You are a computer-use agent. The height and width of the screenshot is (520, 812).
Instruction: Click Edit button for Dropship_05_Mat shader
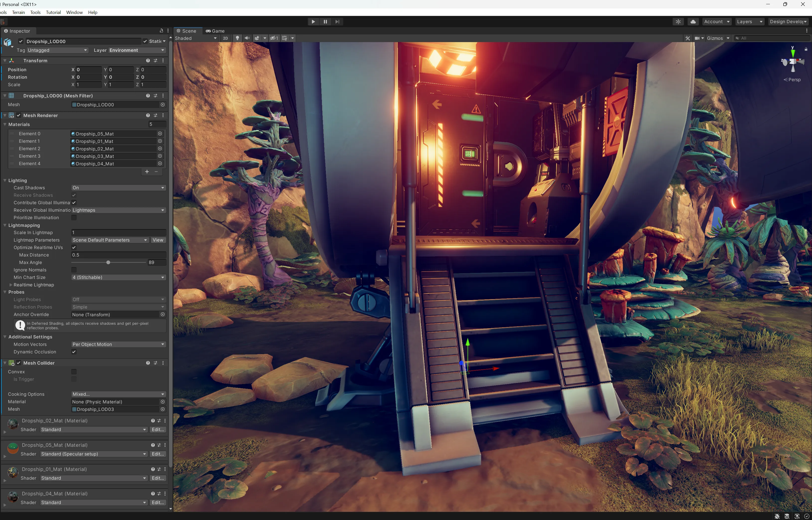point(158,454)
